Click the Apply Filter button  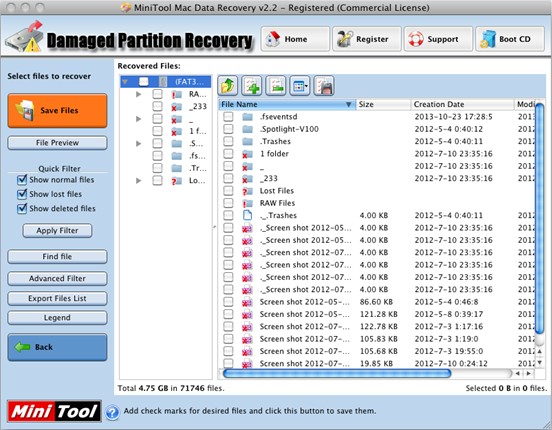pyautogui.click(x=57, y=231)
